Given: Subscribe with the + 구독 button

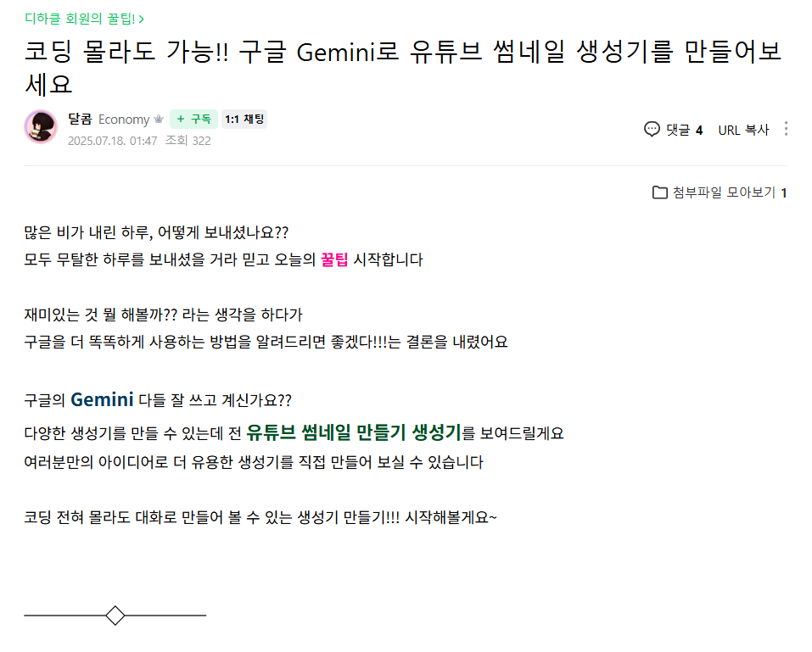Looking at the screenshot, I should (193, 119).
